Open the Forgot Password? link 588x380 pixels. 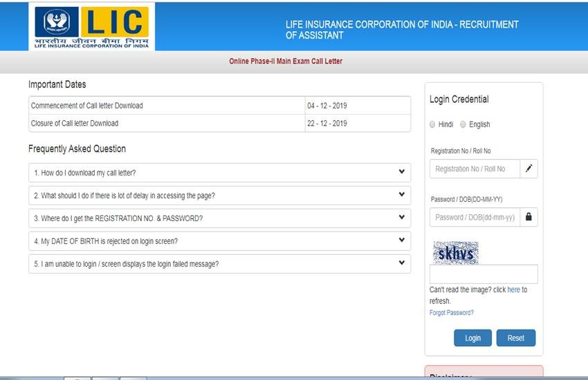point(451,313)
